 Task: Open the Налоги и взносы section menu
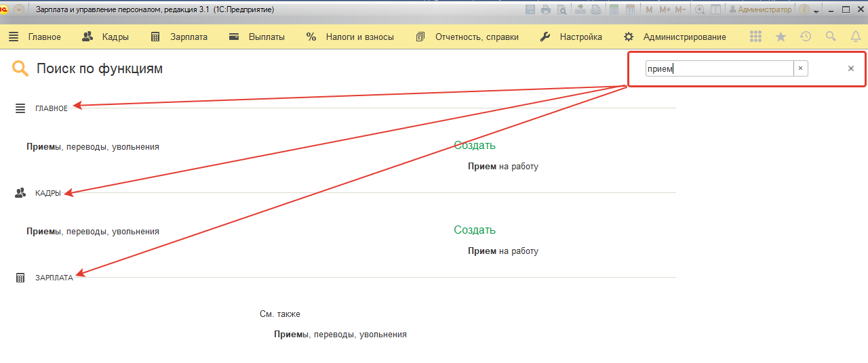coord(350,37)
